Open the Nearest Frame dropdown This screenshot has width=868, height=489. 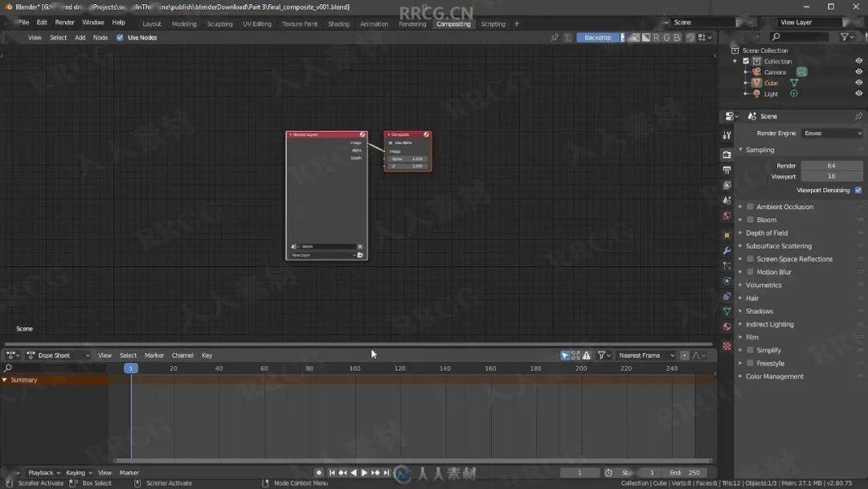click(646, 355)
